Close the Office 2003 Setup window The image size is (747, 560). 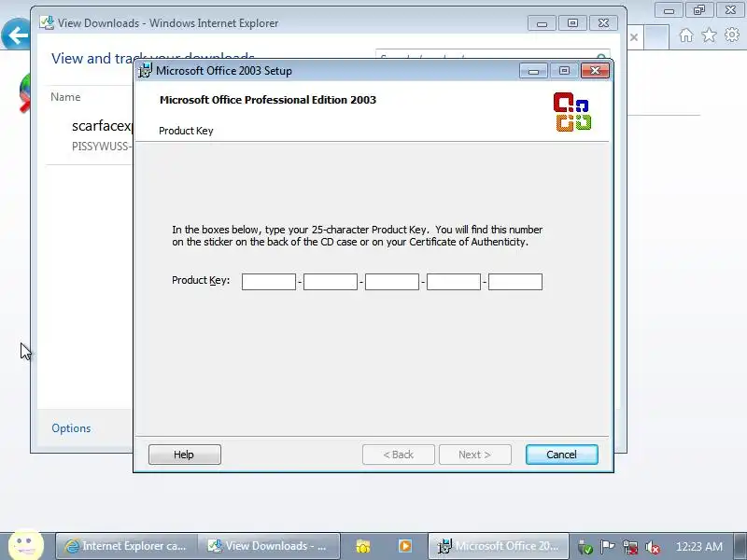pyautogui.click(x=595, y=71)
